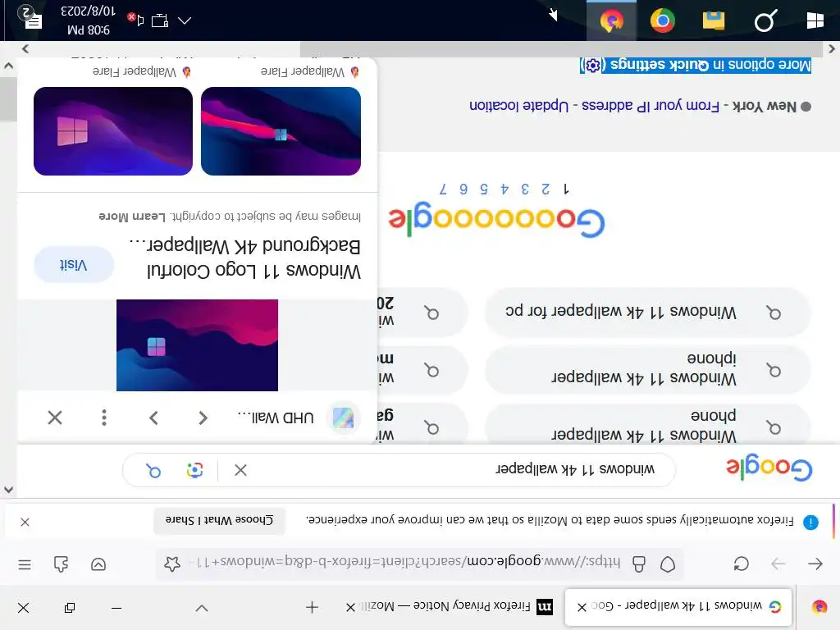The image size is (840, 630).
Task: Select 'Windows 11 4k wallpaper for pc' suggestion
Action: point(648,312)
